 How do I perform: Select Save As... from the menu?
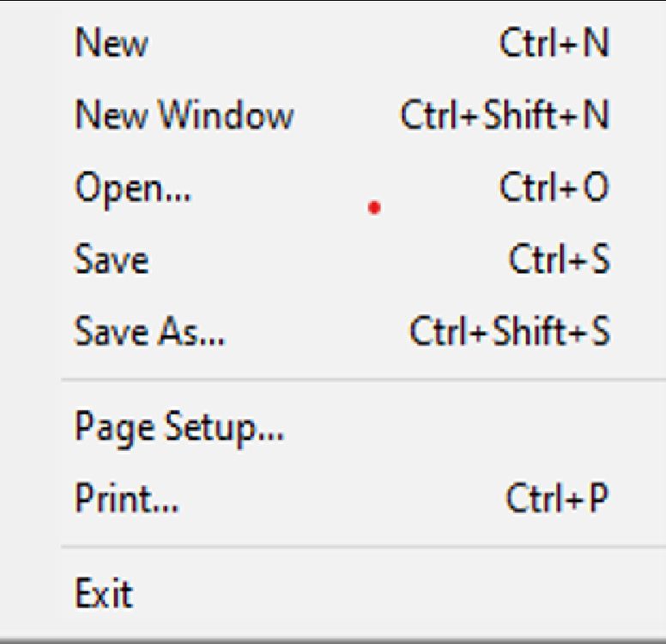click(x=150, y=331)
